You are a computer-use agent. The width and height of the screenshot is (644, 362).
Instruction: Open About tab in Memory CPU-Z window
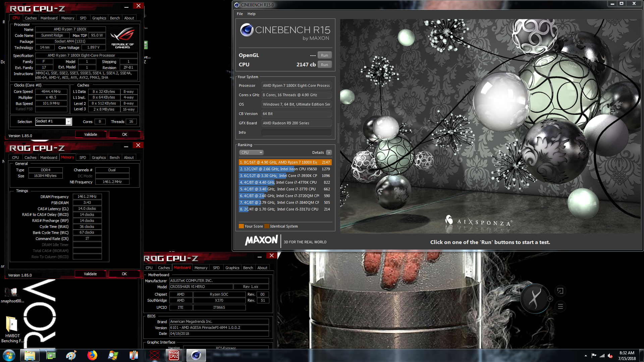coord(129,158)
